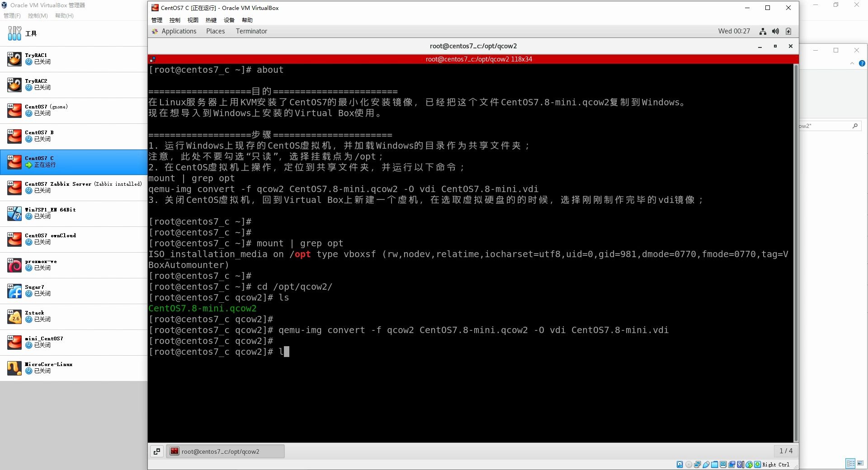This screenshot has height=470, width=868.
Task: Switch to the root@centos7_c:/opt/qcow2 terminal tab
Action: pyautogui.click(x=226, y=451)
